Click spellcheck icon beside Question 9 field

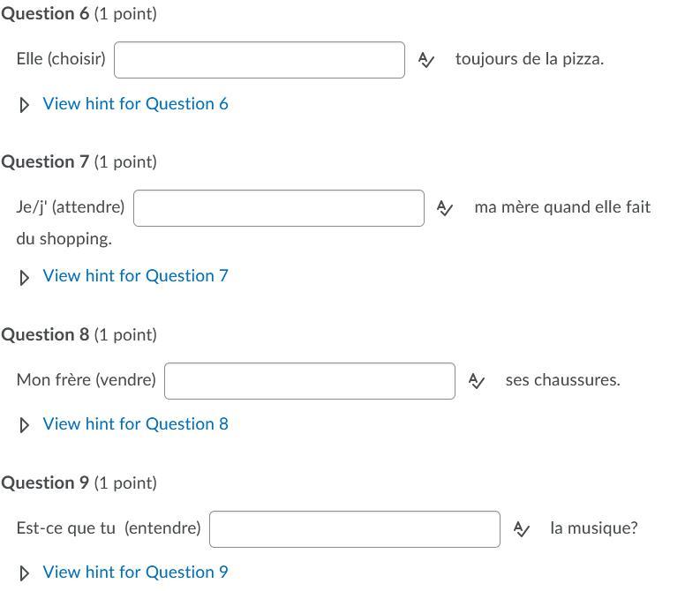point(522,529)
